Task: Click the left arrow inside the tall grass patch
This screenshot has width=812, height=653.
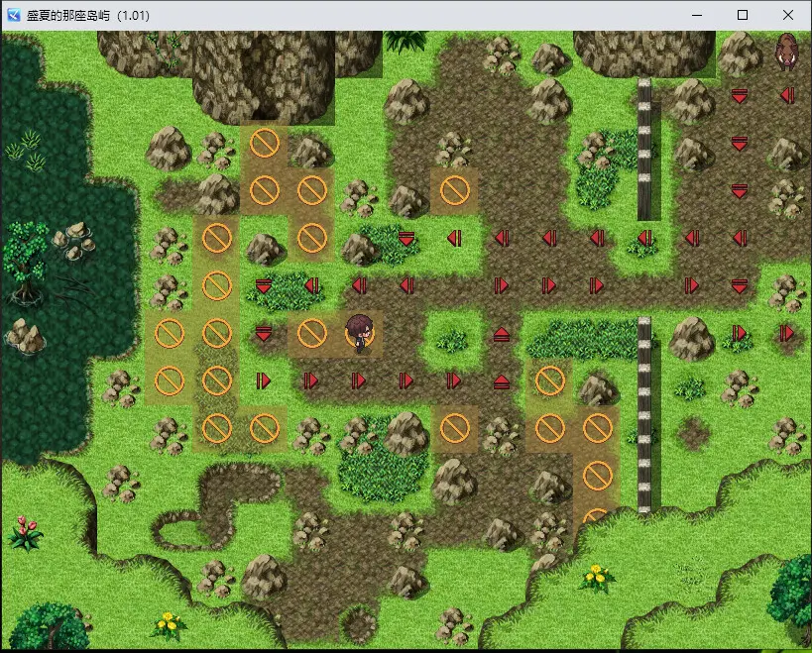Action: 311,285
